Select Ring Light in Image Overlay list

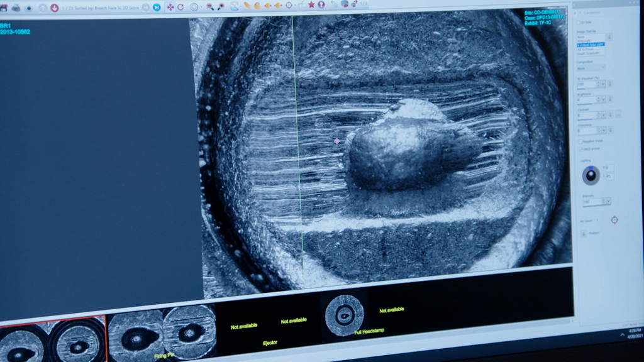pyautogui.click(x=583, y=41)
